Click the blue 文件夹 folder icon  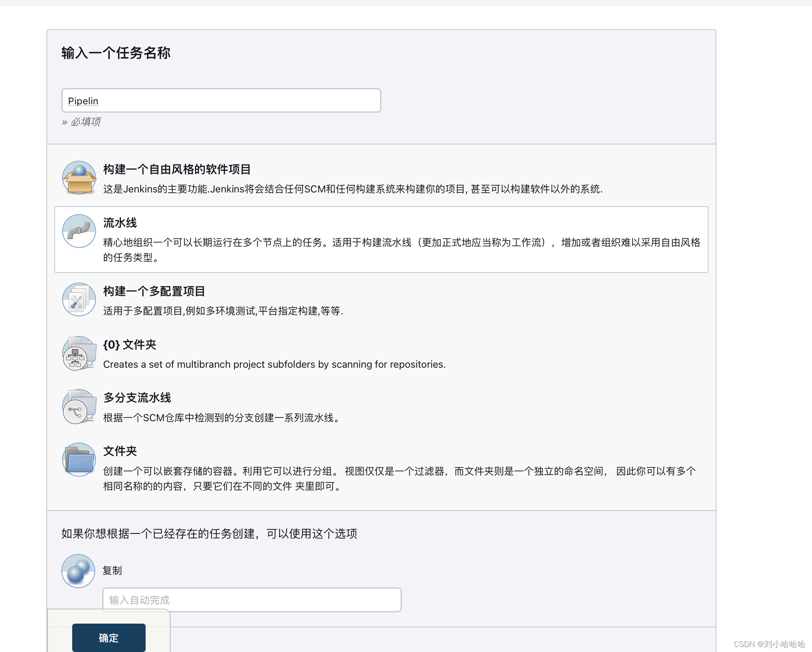click(79, 460)
